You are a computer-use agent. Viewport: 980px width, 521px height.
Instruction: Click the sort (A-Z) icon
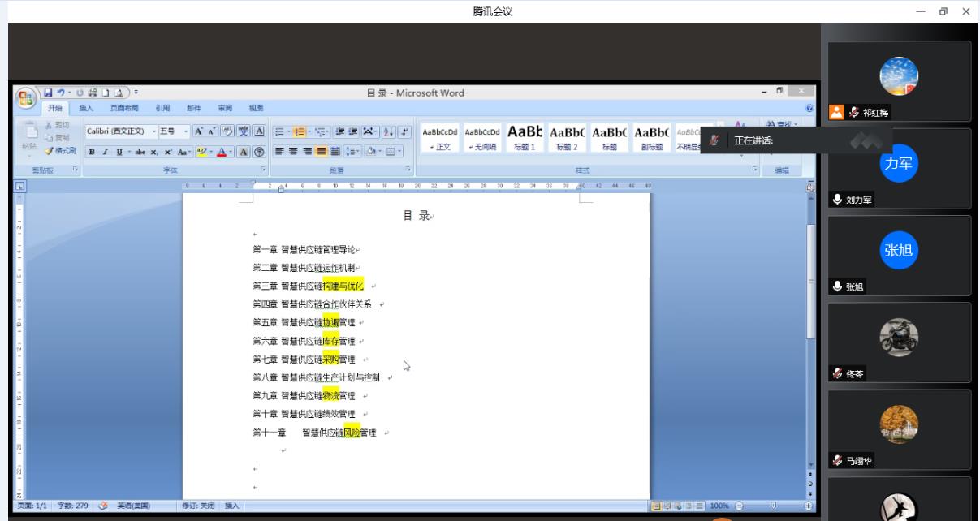pyautogui.click(x=388, y=131)
